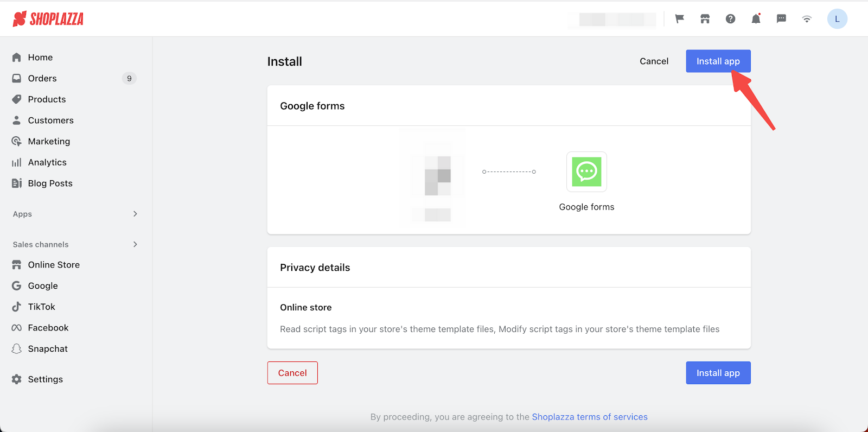Image resolution: width=868 pixels, height=432 pixels.
Task: Click the Sales channels section label
Action: [x=41, y=244]
